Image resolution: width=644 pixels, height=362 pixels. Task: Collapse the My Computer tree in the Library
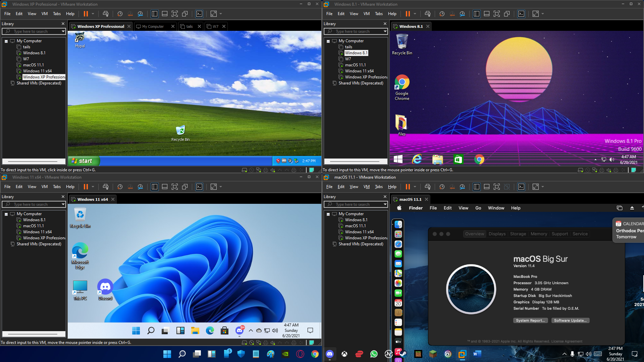6,41
